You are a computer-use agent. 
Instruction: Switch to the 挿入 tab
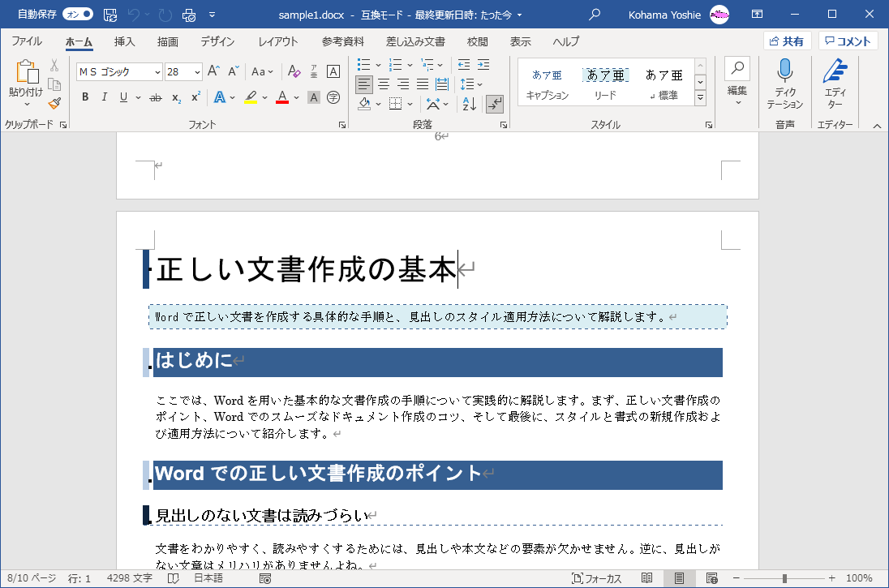(x=124, y=41)
